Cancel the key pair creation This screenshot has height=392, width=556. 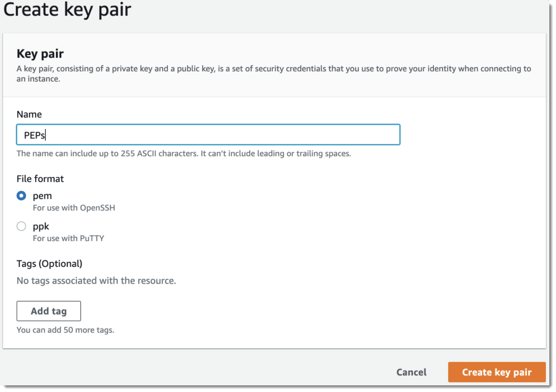pos(411,372)
